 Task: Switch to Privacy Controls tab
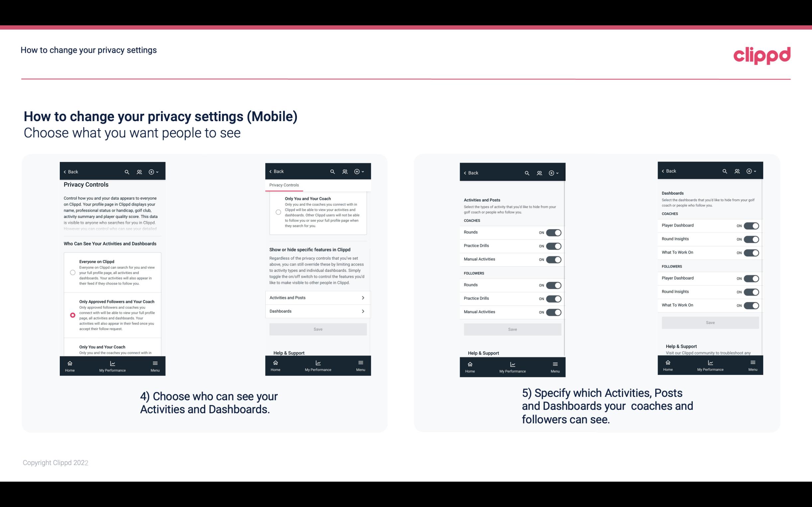tap(284, 185)
